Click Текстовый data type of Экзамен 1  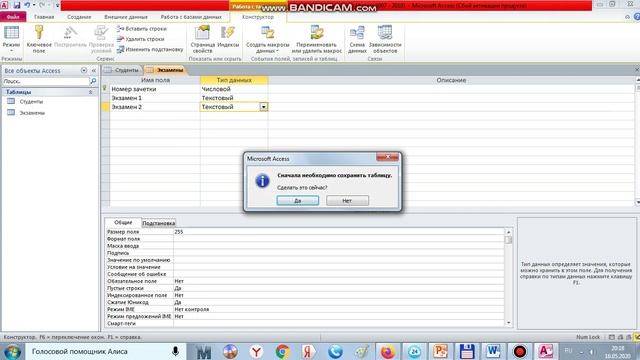[x=234, y=98]
